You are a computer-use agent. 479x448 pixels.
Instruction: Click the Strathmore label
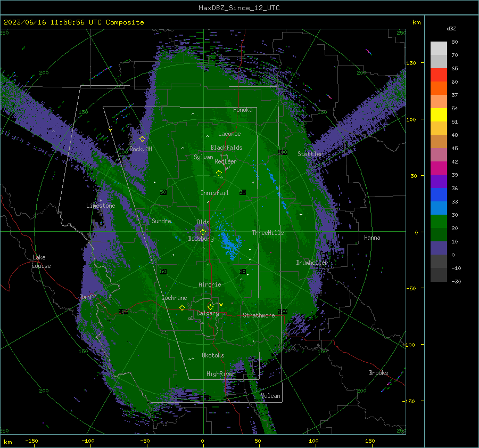tap(259, 315)
